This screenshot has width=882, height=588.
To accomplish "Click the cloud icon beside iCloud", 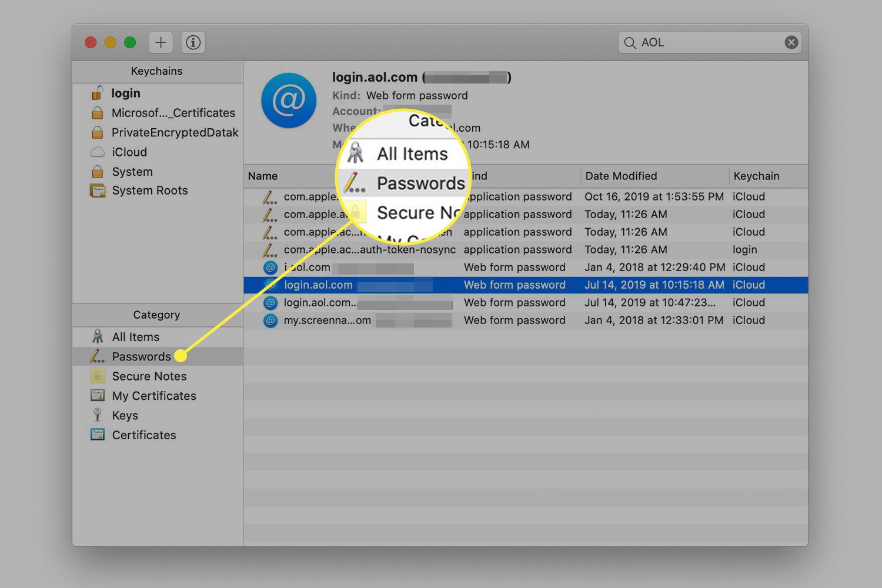I will coord(98,152).
